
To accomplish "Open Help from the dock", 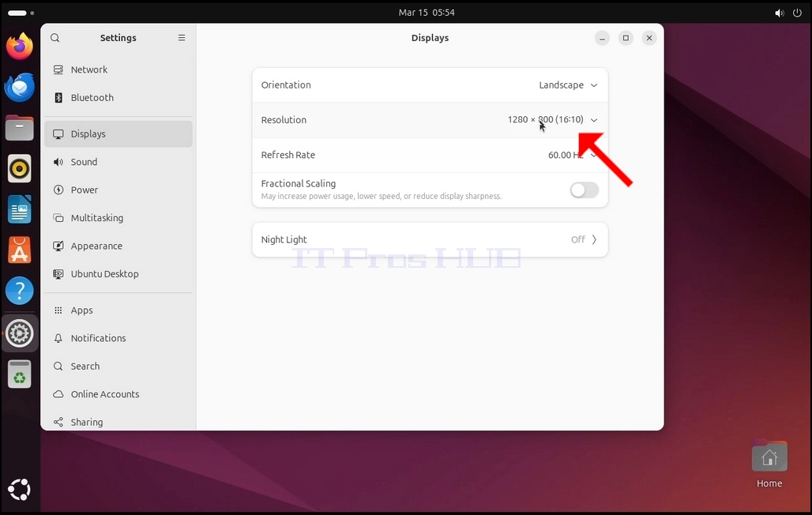I will (20, 291).
